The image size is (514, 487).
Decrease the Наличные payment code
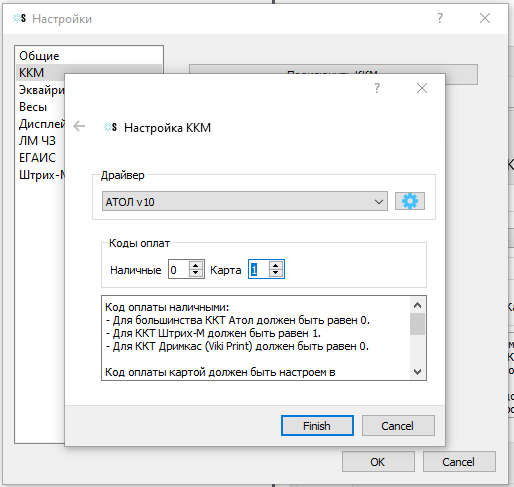point(196,273)
